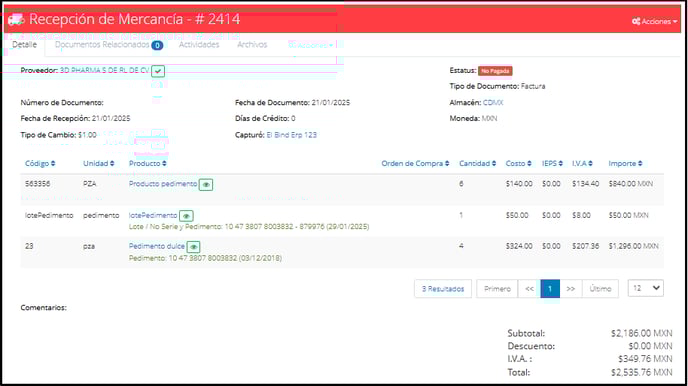View details of Producto pedimento eye icon
Viewport: 688px width, 386px height.
pos(206,185)
